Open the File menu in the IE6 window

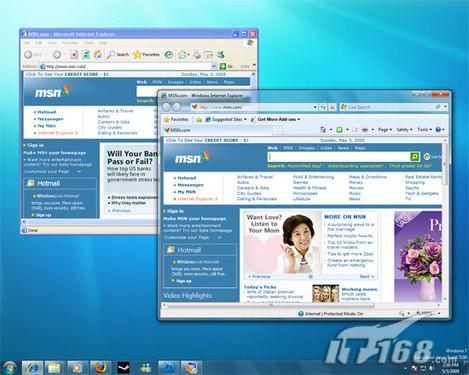[26, 43]
